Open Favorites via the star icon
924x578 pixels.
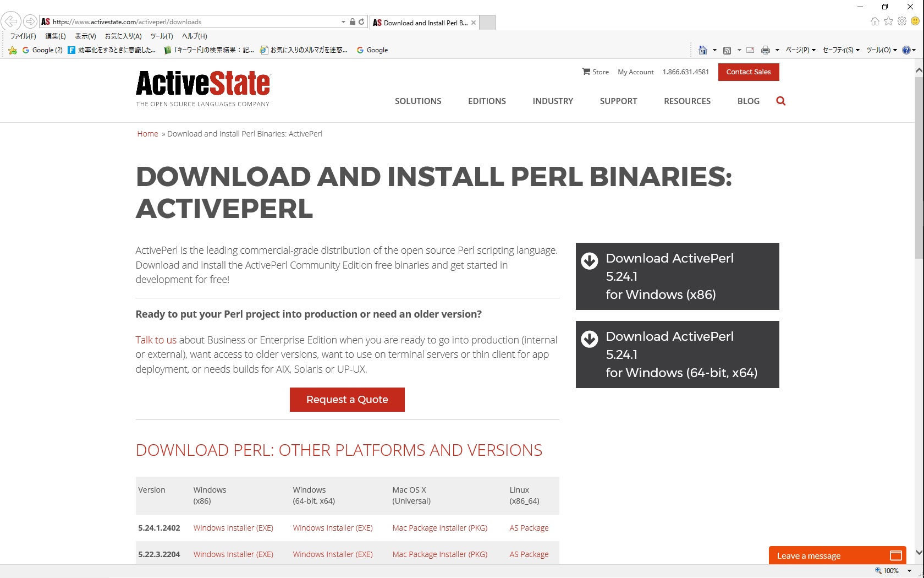coord(888,21)
